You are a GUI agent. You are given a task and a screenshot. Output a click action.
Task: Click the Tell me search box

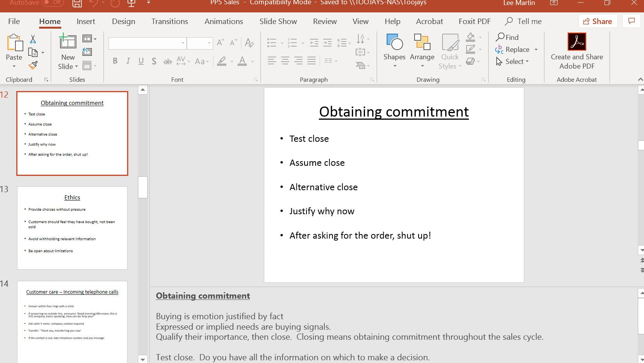pos(523,21)
